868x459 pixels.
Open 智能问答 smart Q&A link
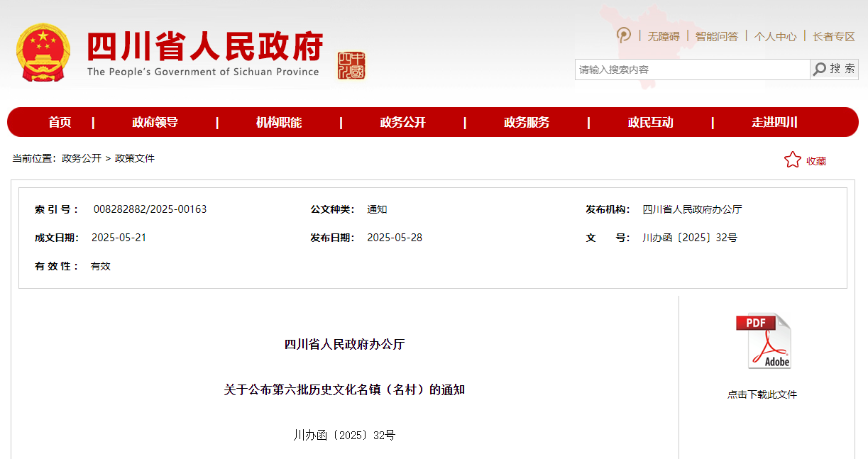(716, 36)
